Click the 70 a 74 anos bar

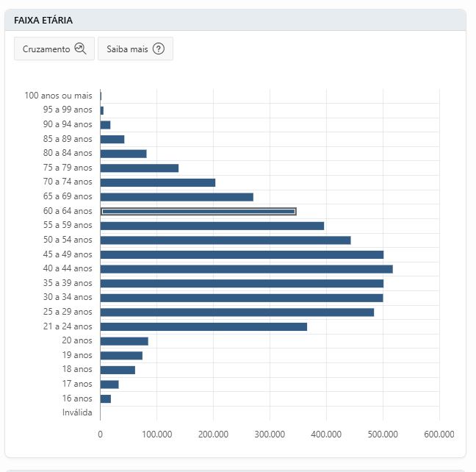[x=158, y=182]
